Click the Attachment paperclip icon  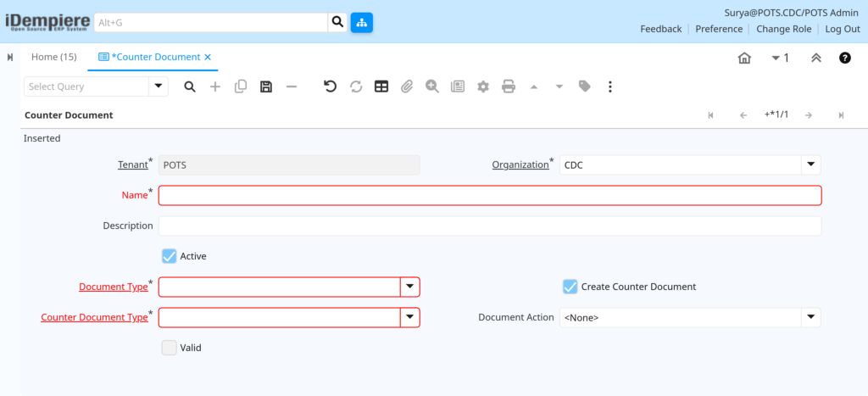point(407,87)
